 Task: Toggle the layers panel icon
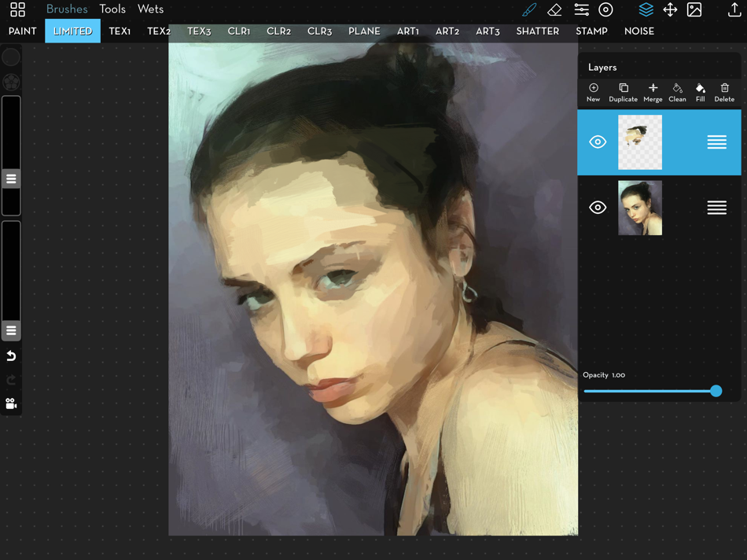coord(646,10)
